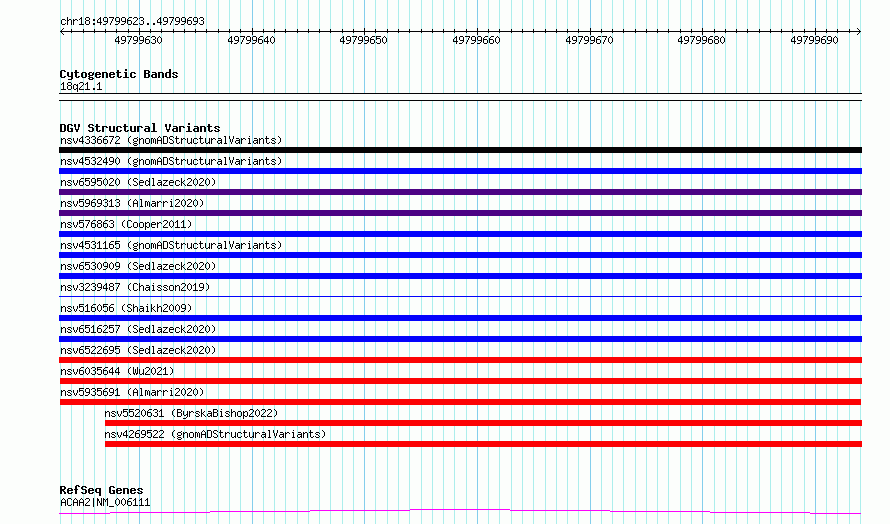Click the 49799640 ruler position label
890x524 pixels.
[x=251, y=40]
